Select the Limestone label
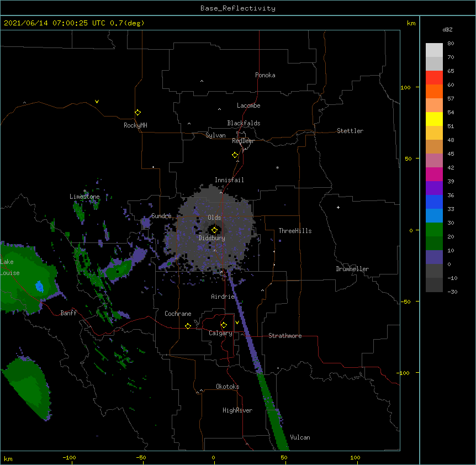Viewport: 476px width, 465px height. pyautogui.click(x=84, y=197)
